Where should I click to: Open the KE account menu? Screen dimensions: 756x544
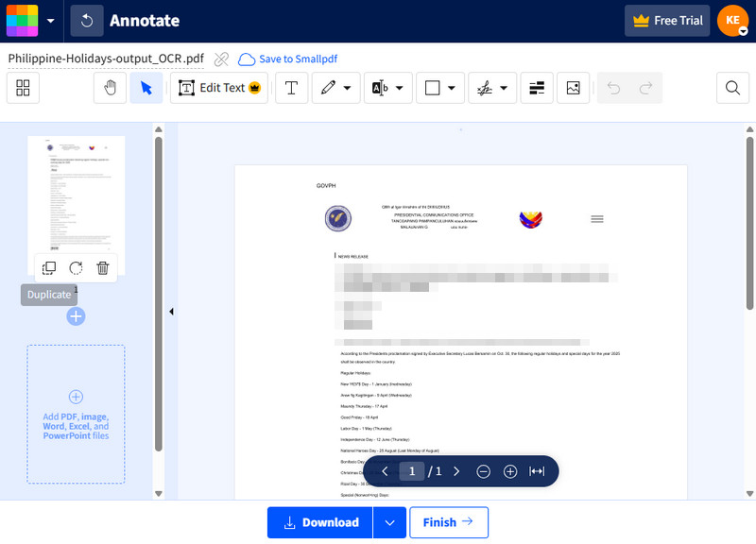tap(732, 21)
